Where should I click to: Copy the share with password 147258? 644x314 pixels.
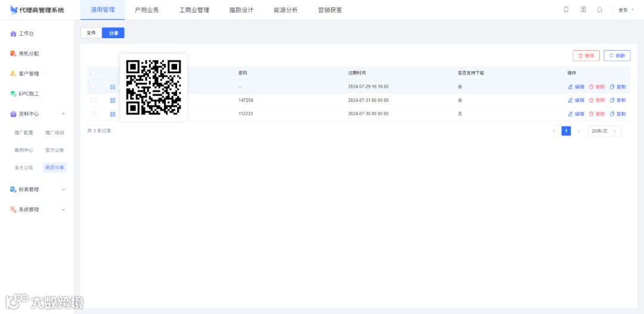tap(618, 100)
